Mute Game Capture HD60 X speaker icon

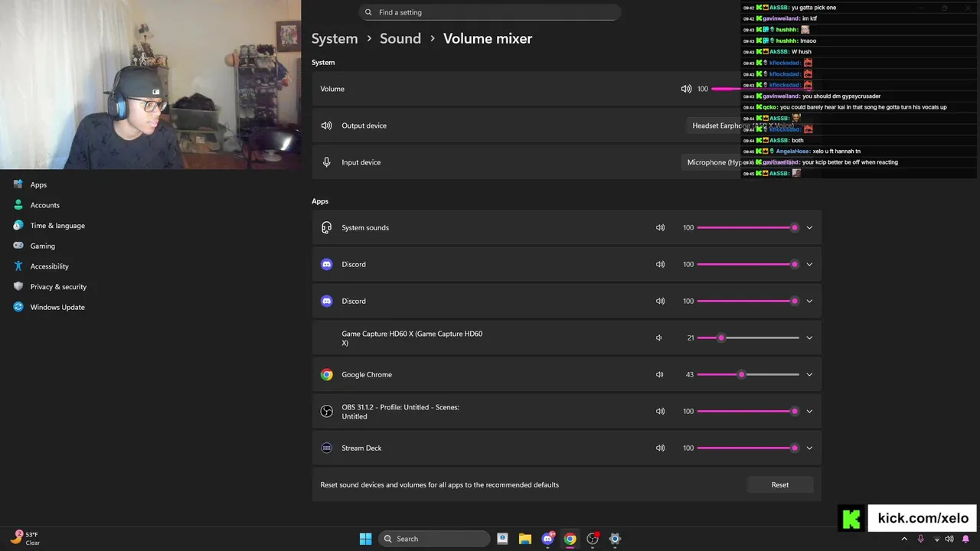[659, 337]
